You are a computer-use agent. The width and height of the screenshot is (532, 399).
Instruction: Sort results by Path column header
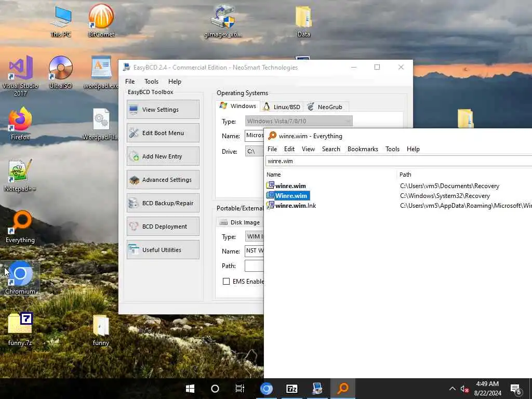(464, 175)
